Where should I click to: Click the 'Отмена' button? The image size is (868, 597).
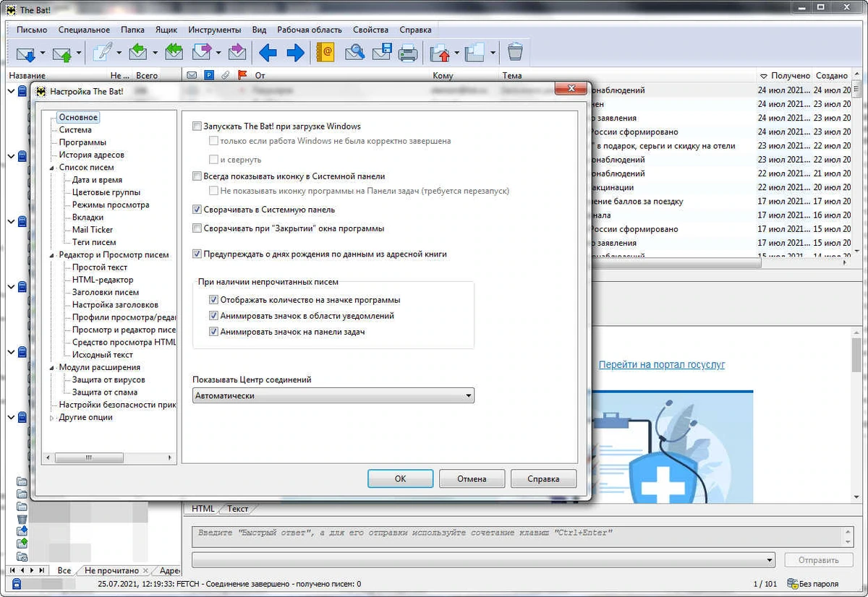pyautogui.click(x=472, y=478)
